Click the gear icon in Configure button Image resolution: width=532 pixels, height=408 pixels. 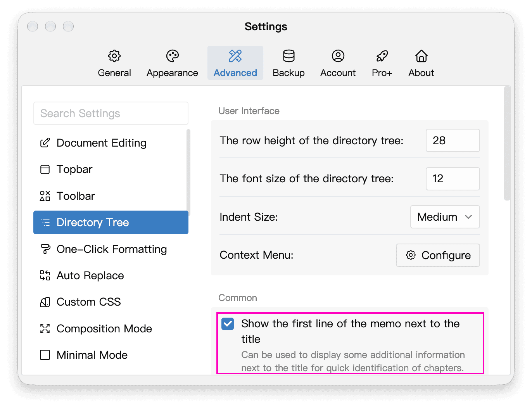(x=411, y=255)
